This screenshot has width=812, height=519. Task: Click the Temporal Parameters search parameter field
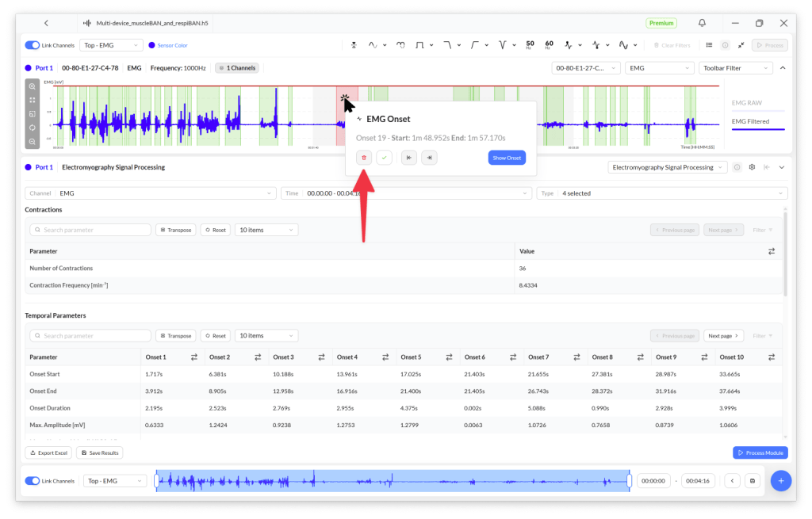[90, 336]
